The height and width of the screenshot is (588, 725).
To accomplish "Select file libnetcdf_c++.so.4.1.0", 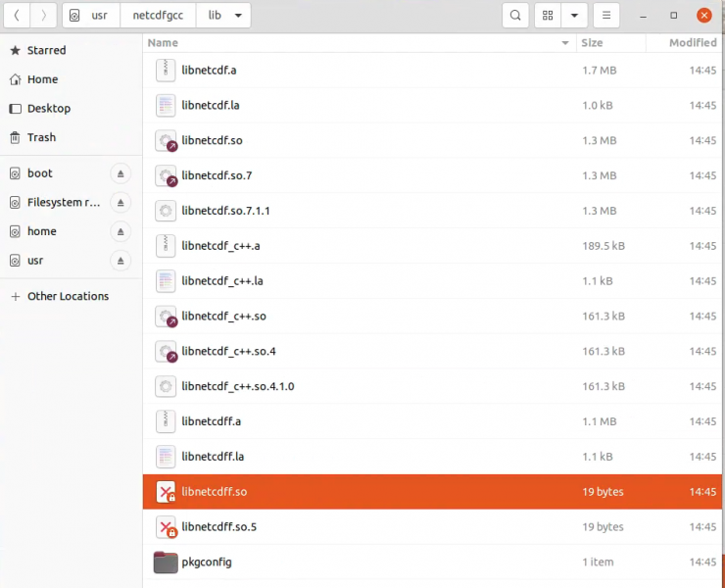I will point(237,386).
